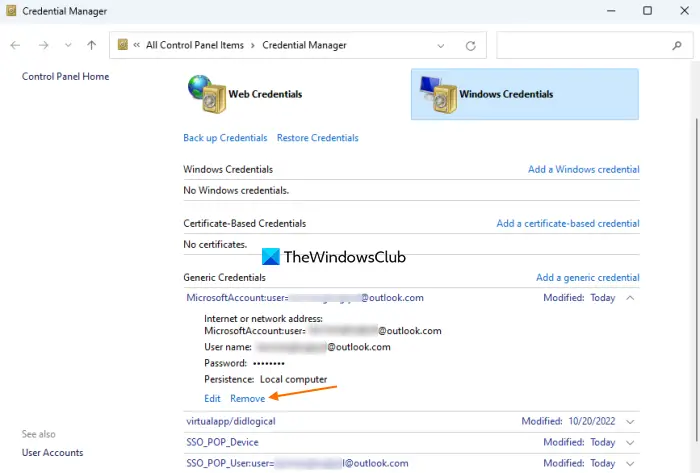This screenshot has width=700, height=473.
Task: Switch to Windows Credentials
Action: [x=525, y=94]
